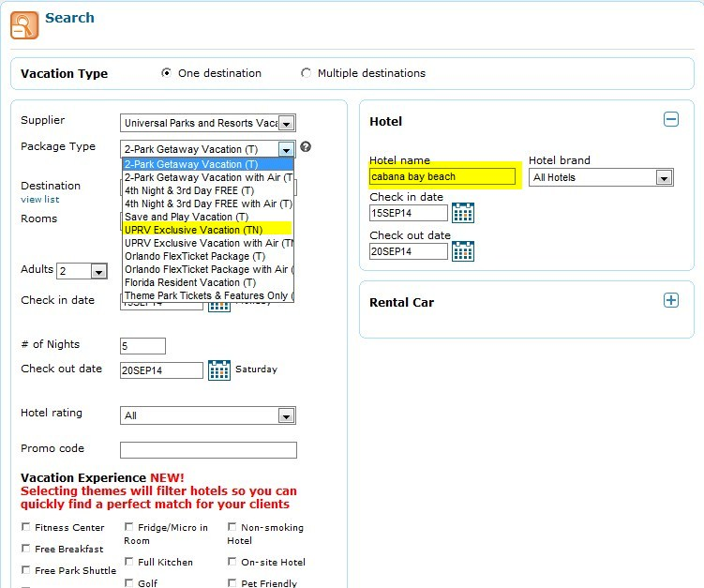Enable the Fitness Center checkbox

coord(26,527)
